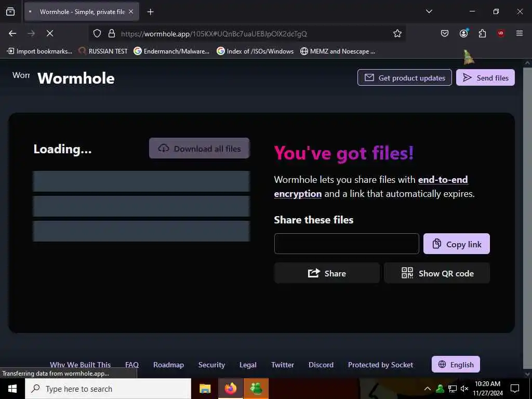Screen dimensions: 532x399
Task: Open the Firefox application menu
Action: [x=519, y=33]
